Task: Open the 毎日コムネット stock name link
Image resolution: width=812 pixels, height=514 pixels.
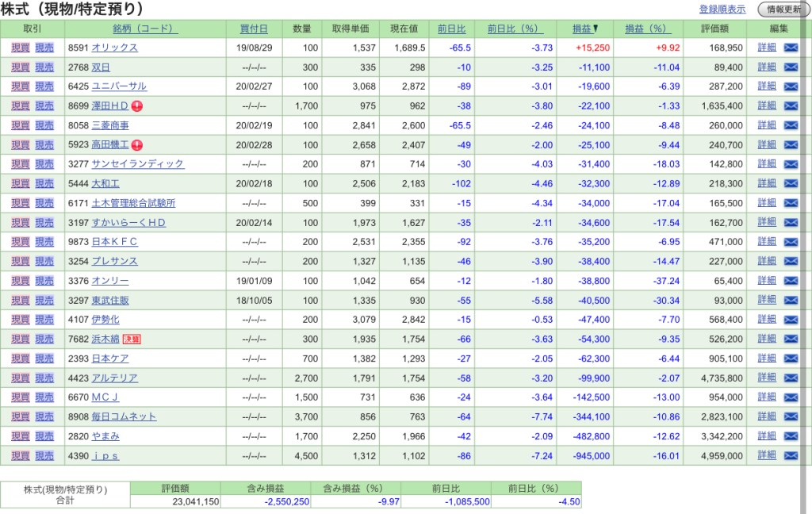Action: (x=124, y=417)
